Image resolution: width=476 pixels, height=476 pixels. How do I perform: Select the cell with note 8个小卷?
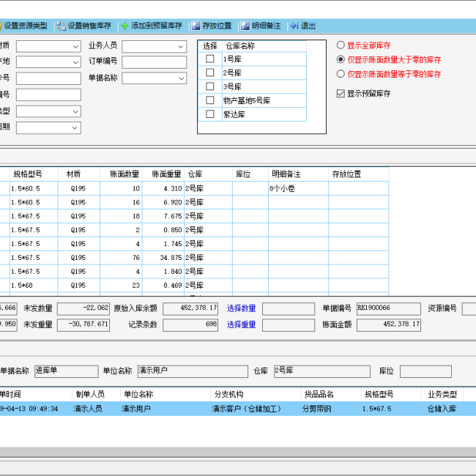pos(298,188)
